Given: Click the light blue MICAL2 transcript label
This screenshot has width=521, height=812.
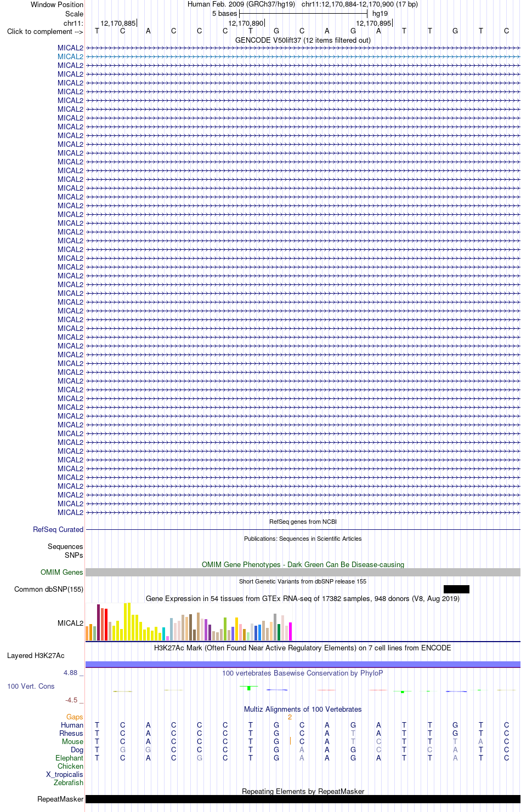Looking at the screenshot, I should pos(70,56).
